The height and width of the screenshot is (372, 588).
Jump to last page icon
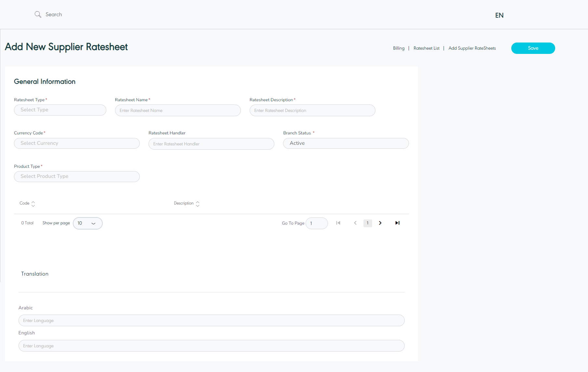[397, 223]
